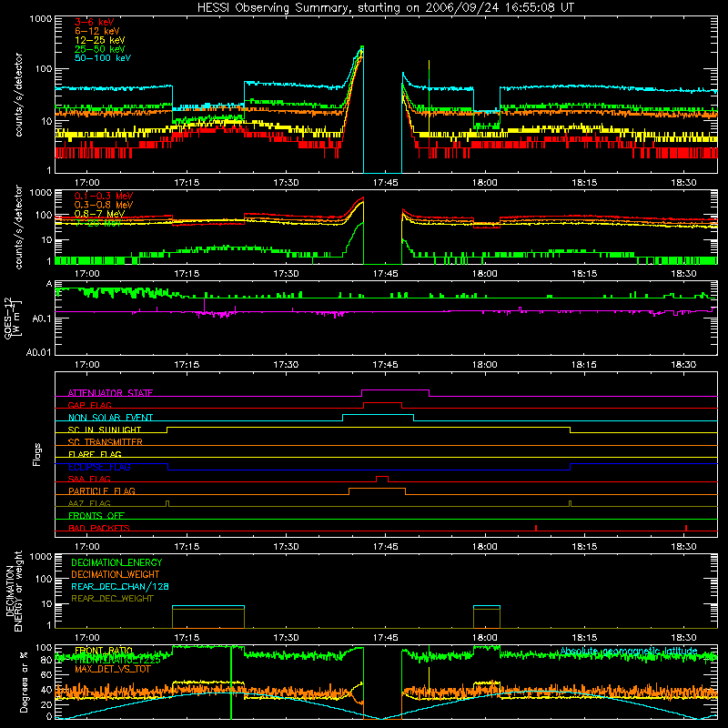
Task: Click the DECIMATION ENERGY or weight axis title
Action: pos(14,591)
